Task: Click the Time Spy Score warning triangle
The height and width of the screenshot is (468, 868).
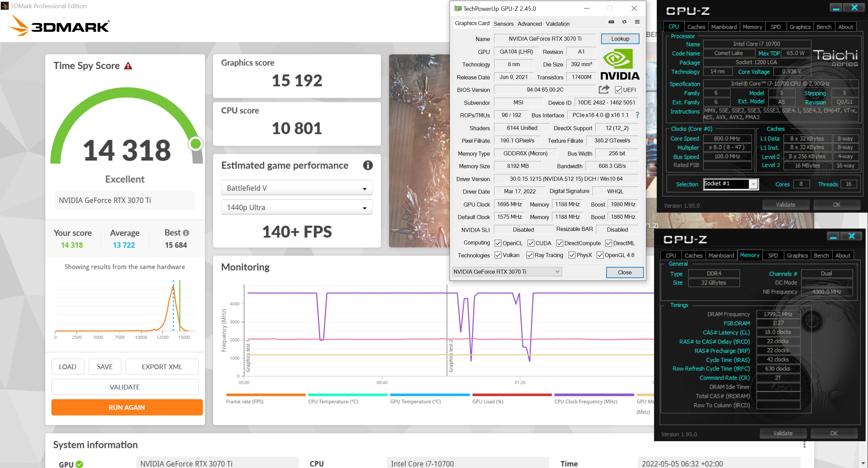Action: [x=128, y=66]
